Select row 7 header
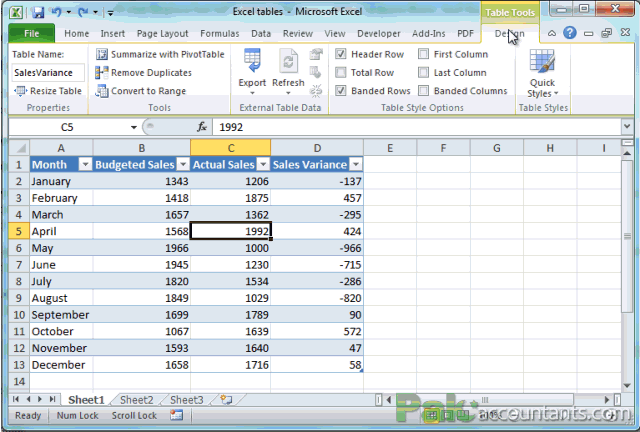 tap(19, 265)
